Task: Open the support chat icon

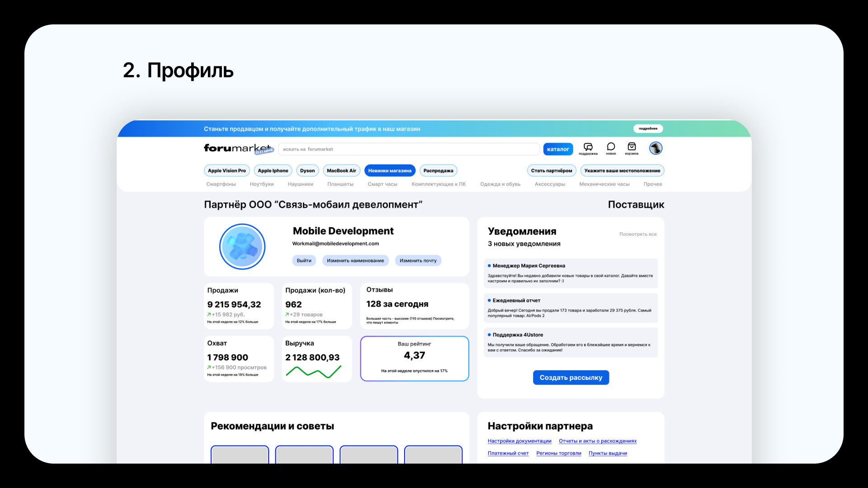Action: click(588, 147)
